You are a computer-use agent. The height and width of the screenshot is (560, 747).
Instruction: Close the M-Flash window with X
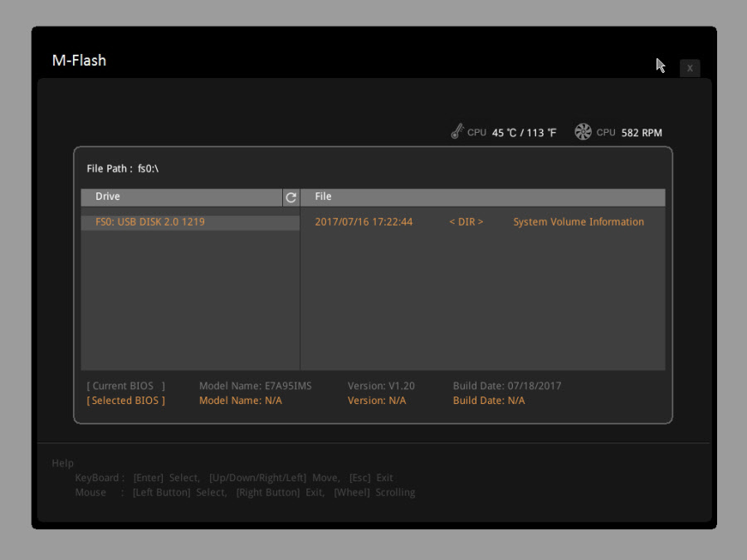point(690,68)
